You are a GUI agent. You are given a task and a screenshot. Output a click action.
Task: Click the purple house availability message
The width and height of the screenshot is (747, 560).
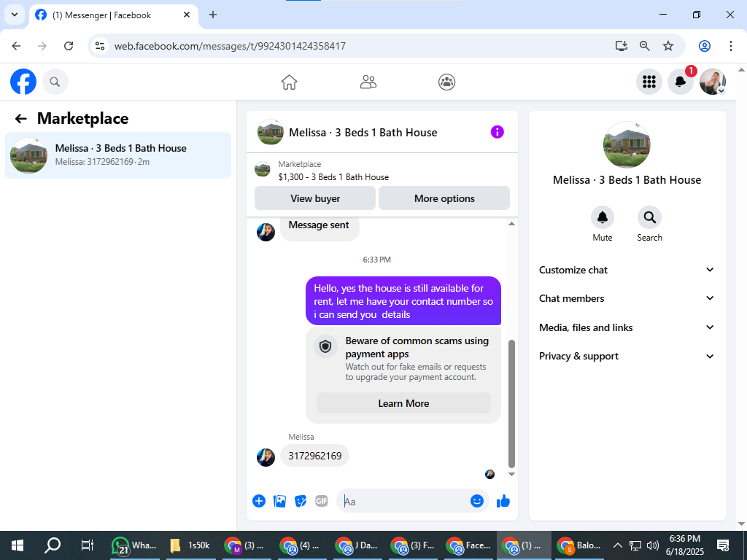403,301
